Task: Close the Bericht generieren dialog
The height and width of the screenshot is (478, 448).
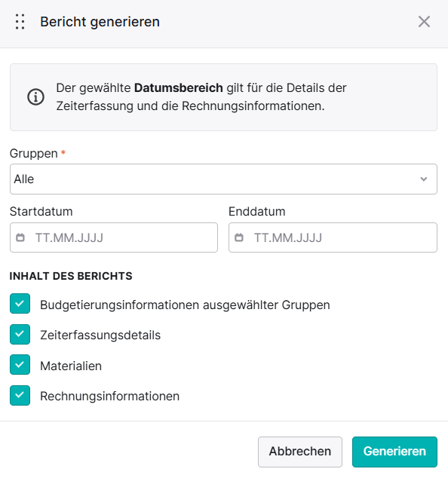Action: pos(424,22)
